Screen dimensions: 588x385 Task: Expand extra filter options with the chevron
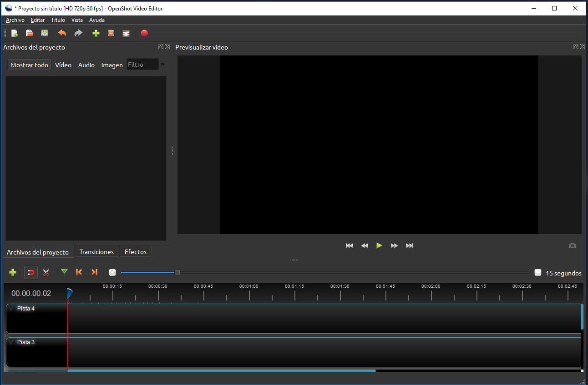[x=162, y=64]
